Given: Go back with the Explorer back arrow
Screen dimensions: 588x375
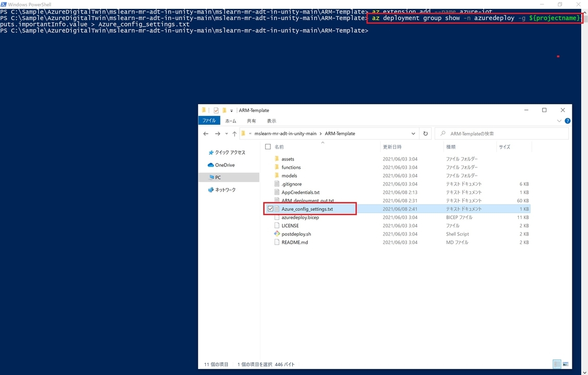Looking at the screenshot, I should 206,133.
